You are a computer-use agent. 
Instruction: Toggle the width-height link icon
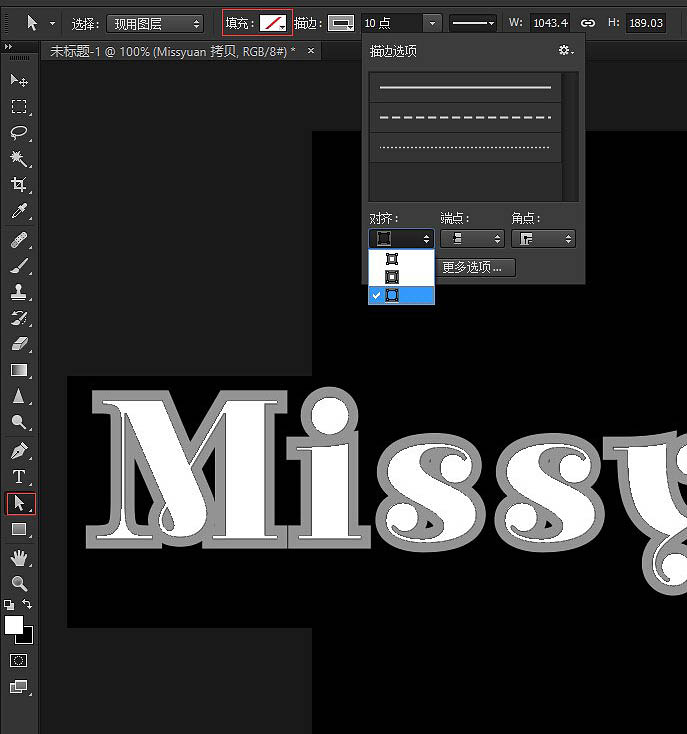(x=588, y=23)
